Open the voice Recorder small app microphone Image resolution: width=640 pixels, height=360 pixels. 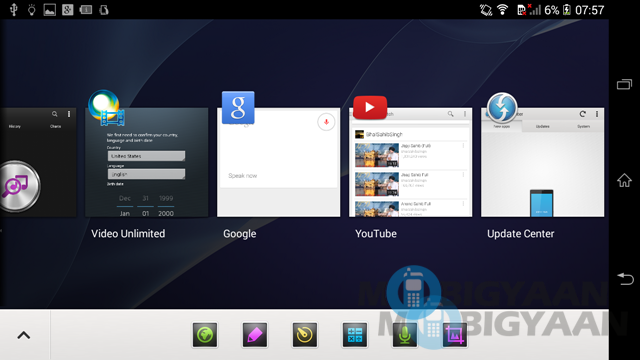404,335
